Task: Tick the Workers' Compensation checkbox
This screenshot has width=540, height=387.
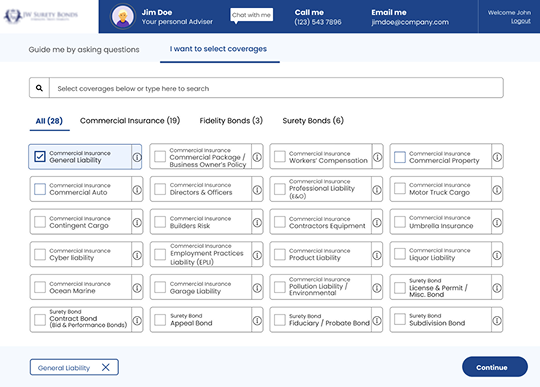Action: 280,157
